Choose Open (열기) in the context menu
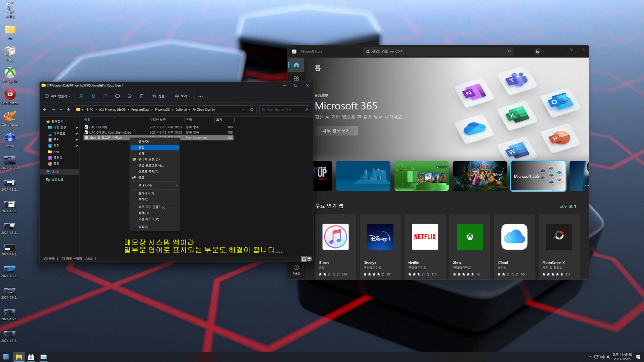This screenshot has height=362, width=644. click(x=155, y=141)
